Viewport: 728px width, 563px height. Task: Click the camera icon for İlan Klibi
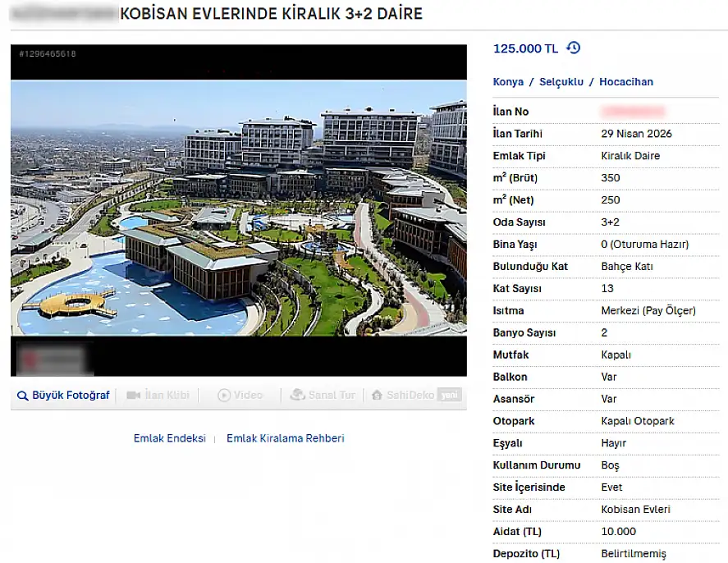[x=133, y=396]
